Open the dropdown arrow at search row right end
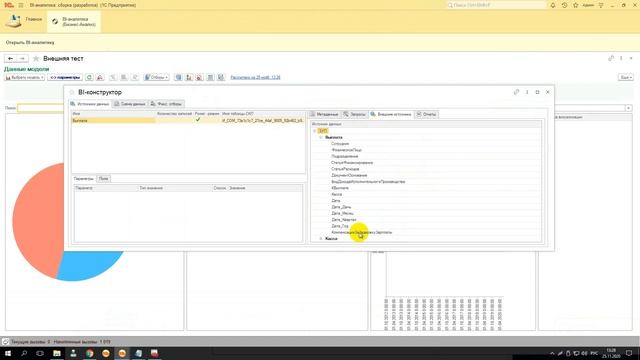Viewport: 640px width, 360px height. [629, 108]
